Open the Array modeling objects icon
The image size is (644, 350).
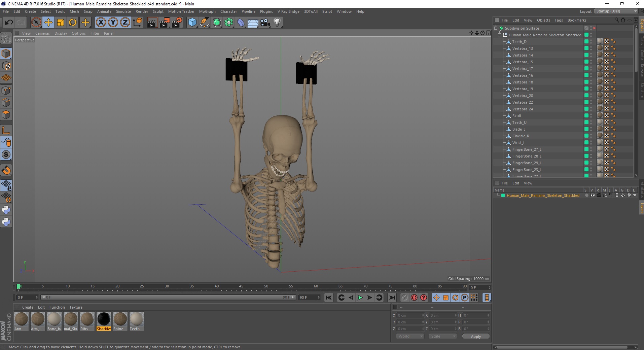click(x=229, y=23)
